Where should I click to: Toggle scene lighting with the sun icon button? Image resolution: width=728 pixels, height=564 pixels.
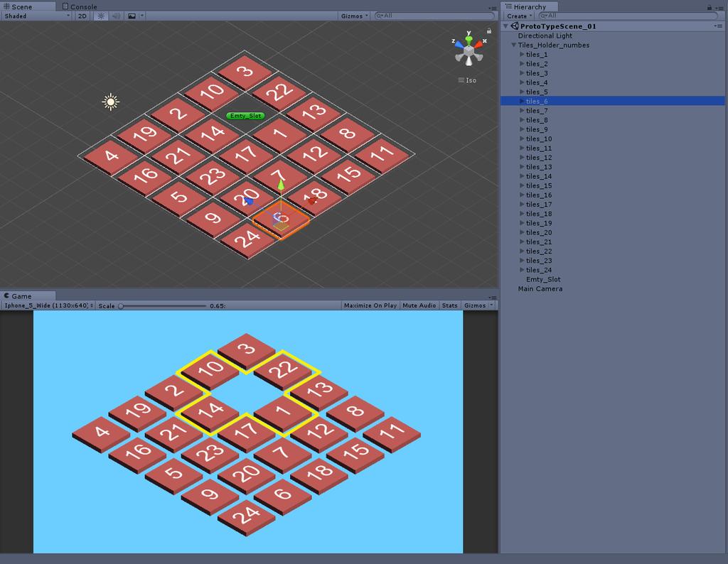click(x=101, y=16)
